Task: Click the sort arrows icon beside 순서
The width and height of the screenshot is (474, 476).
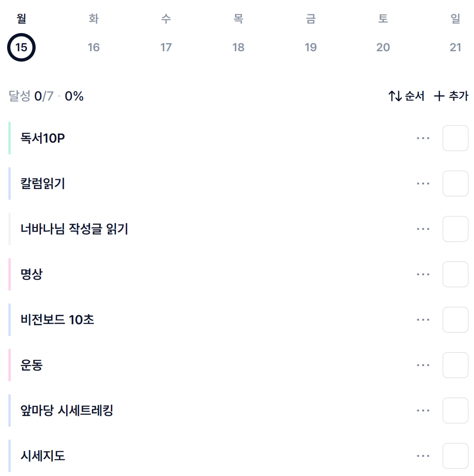Action: pyautogui.click(x=395, y=96)
